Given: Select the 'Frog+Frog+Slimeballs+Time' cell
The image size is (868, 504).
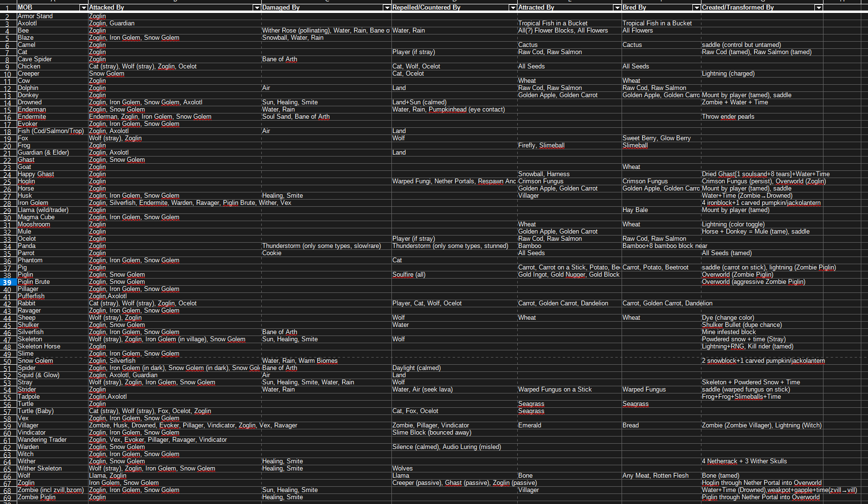Looking at the screenshot, I should 762,397.
